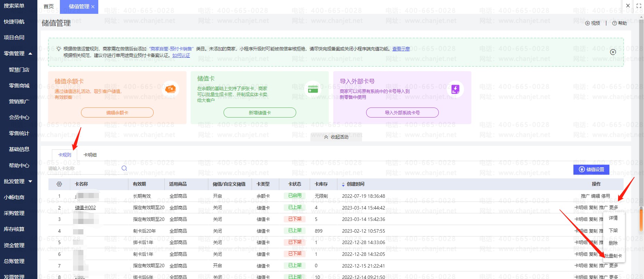Screen dimensions: 644x279
Task: Open the 查看示意 link in the notice
Action: (x=401, y=49)
